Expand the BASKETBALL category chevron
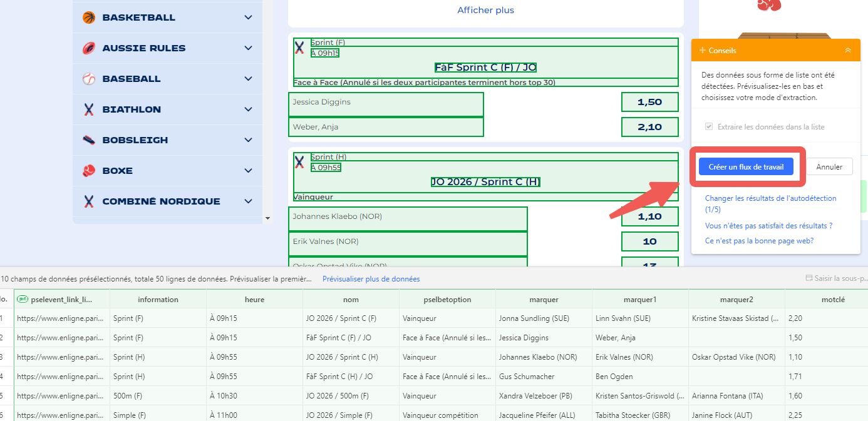 pyautogui.click(x=247, y=17)
